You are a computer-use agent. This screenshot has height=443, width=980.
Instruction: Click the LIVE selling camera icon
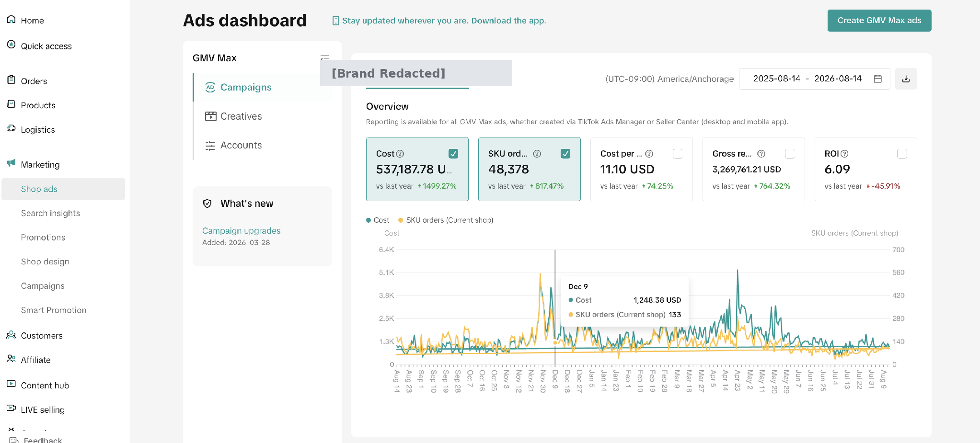pyautogui.click(x=12, y=409)
